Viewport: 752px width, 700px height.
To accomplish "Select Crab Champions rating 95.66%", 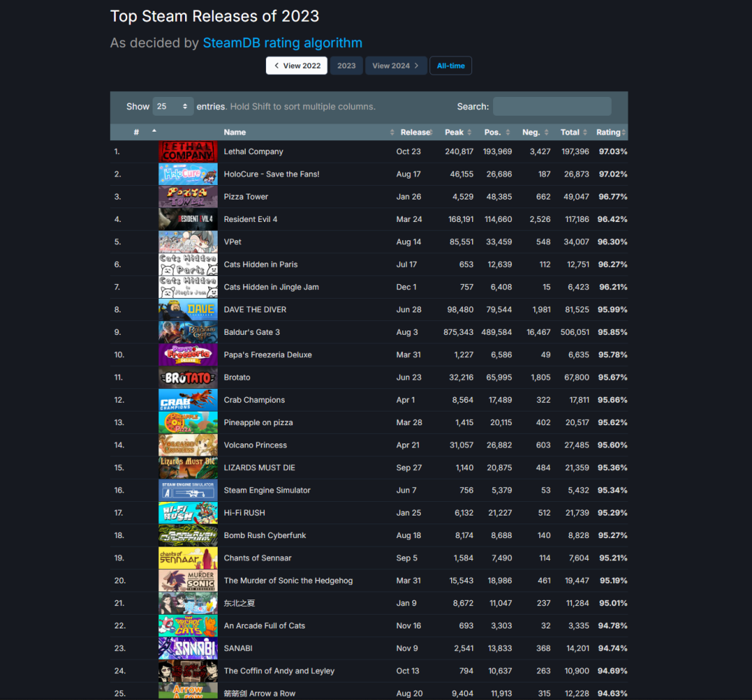I will coord(612,400).
